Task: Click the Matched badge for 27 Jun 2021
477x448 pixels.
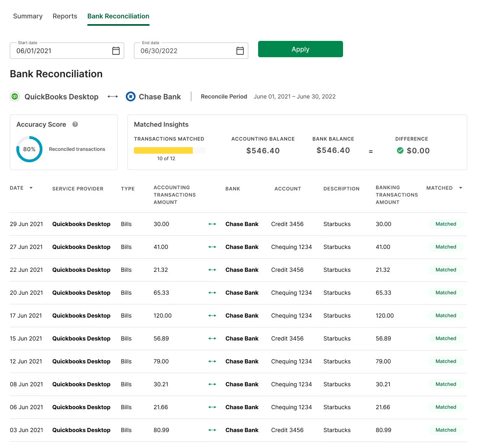Action: pyautogui.click(x=446, y=247)
